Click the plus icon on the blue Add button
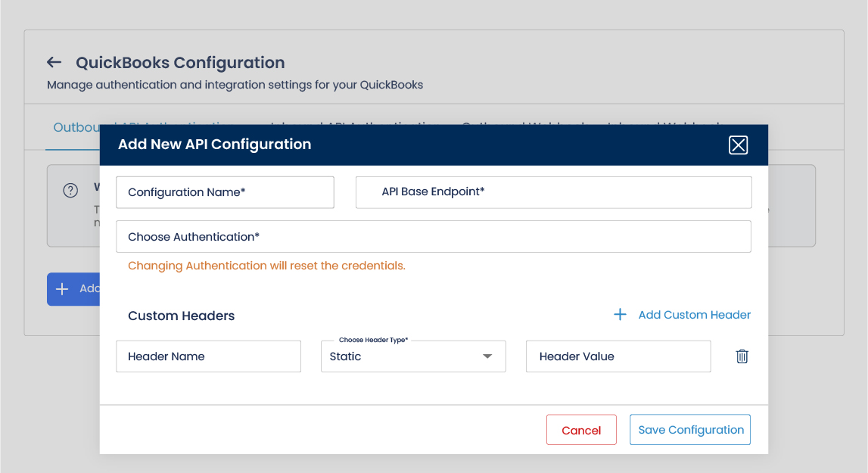 click(x=63, y=289)
